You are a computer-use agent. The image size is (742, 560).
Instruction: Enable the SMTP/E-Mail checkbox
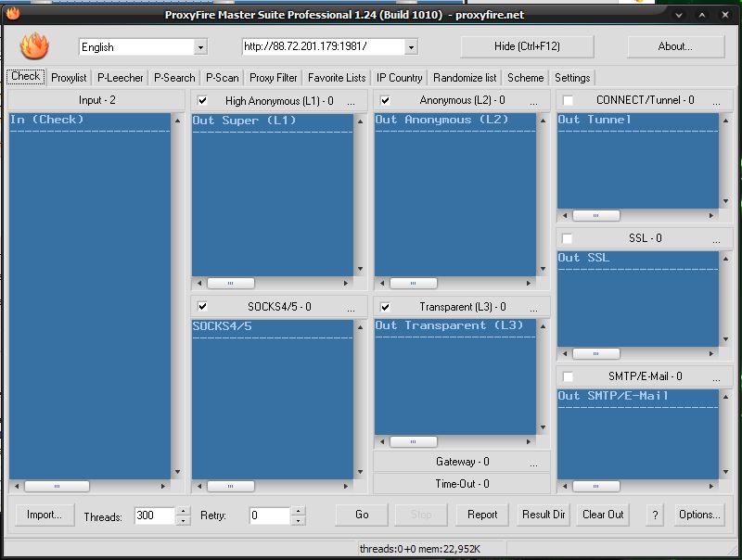[x=568, y=376]
